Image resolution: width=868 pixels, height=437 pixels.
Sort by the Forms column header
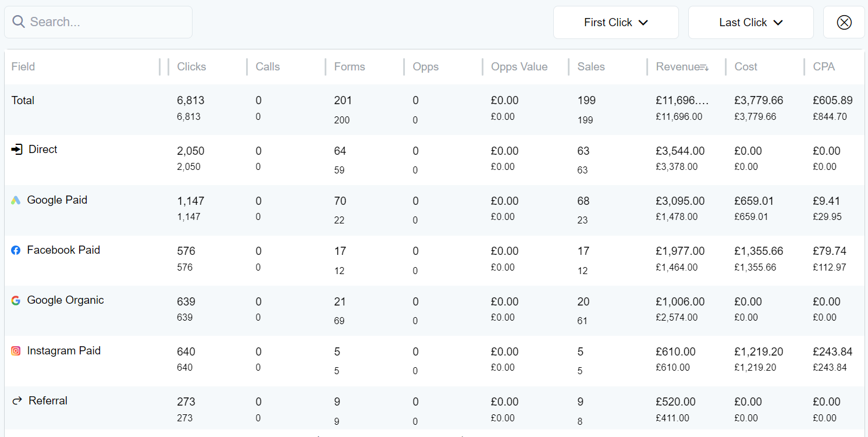point(349,67)
